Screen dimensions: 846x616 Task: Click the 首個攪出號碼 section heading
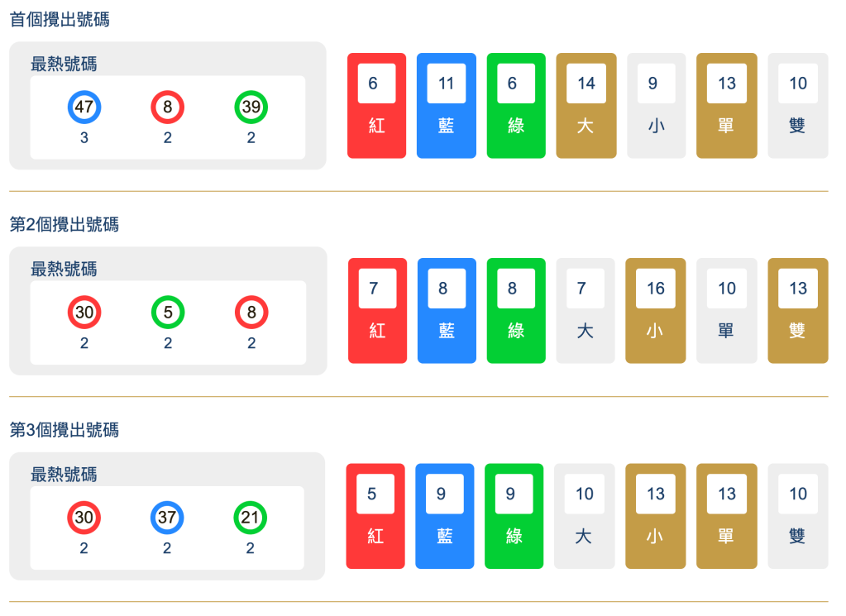(60, 20)
